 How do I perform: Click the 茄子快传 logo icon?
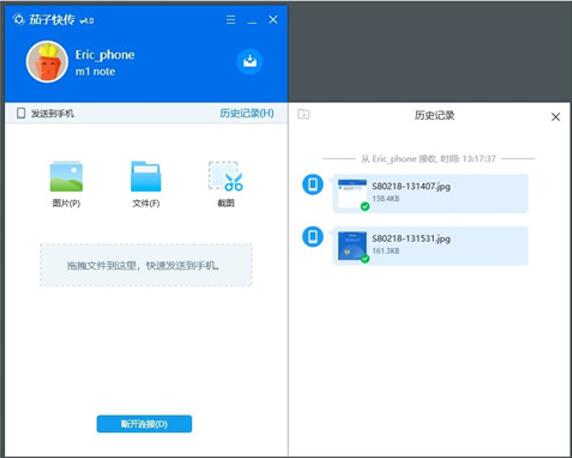(18, 19)
